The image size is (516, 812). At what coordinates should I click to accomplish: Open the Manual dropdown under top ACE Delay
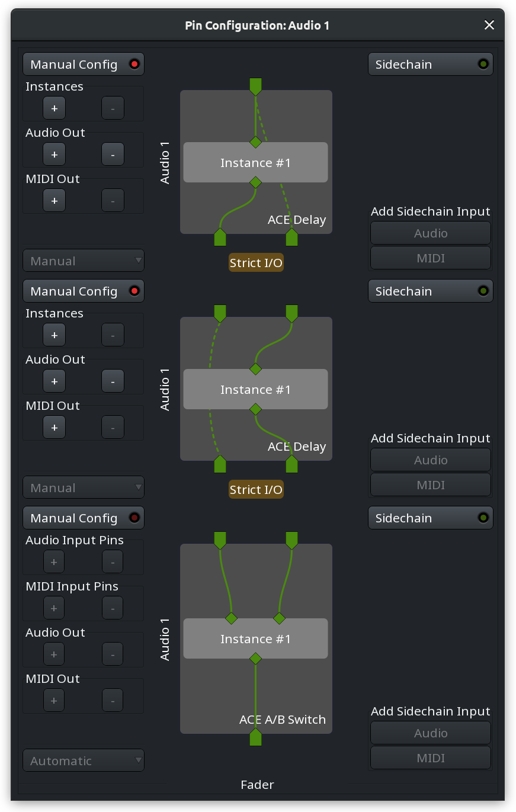[84, 261]
